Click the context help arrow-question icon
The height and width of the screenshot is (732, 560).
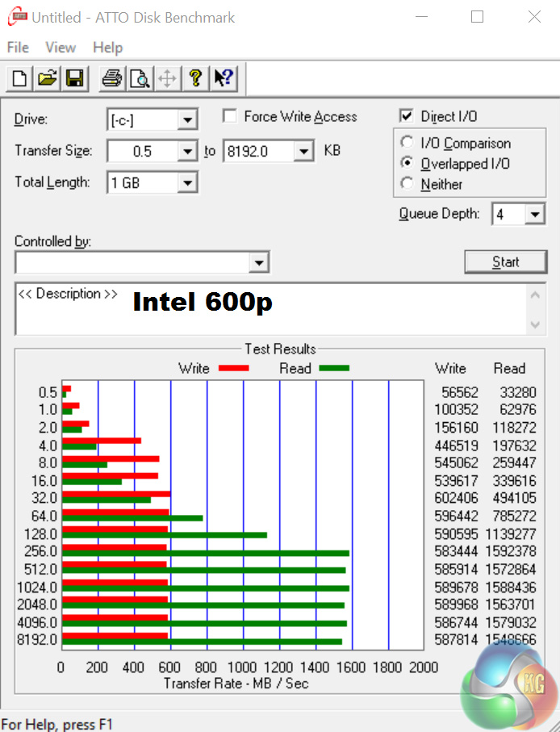pos(224,78)
